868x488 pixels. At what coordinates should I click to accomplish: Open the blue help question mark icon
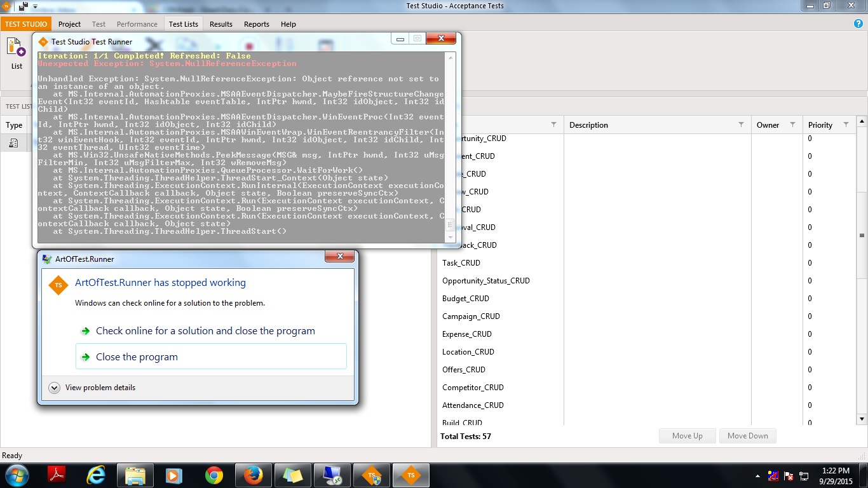858,24
